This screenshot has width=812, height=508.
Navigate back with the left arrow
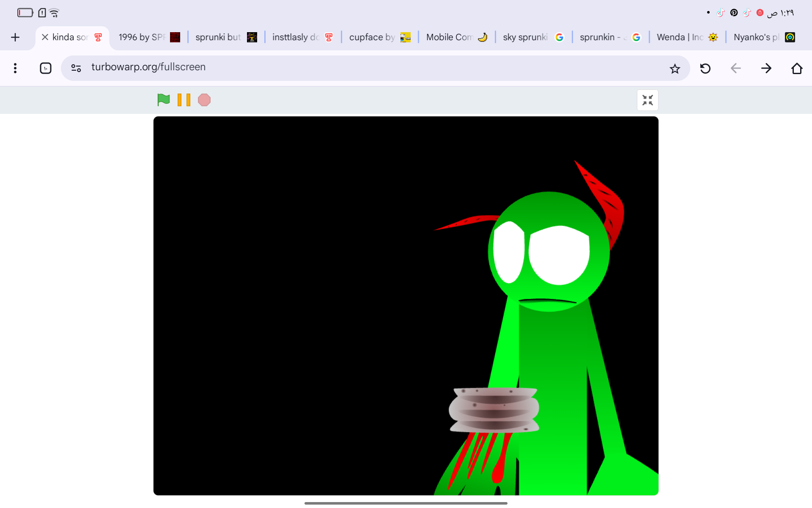[x=735, y=69]
